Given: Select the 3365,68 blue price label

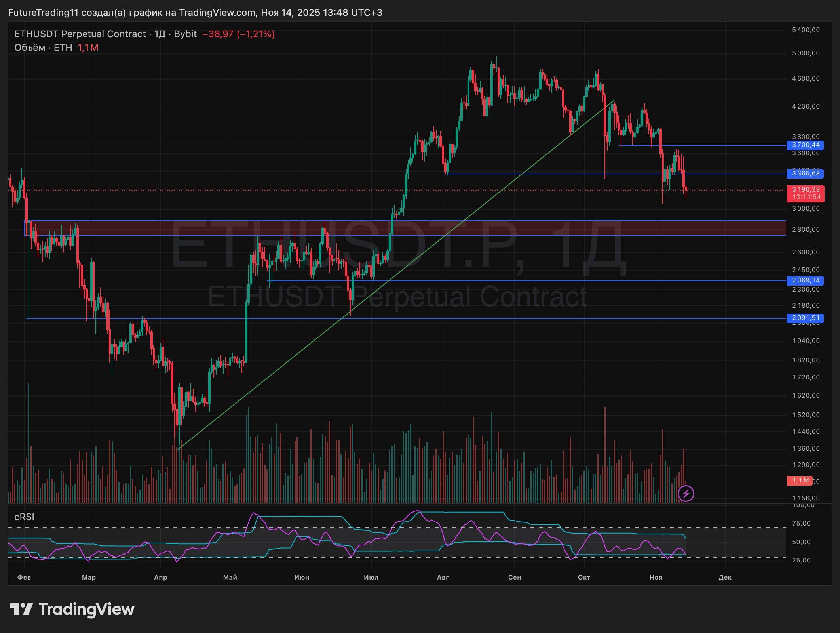Looking at the screenshot, I should click(805, 174).
